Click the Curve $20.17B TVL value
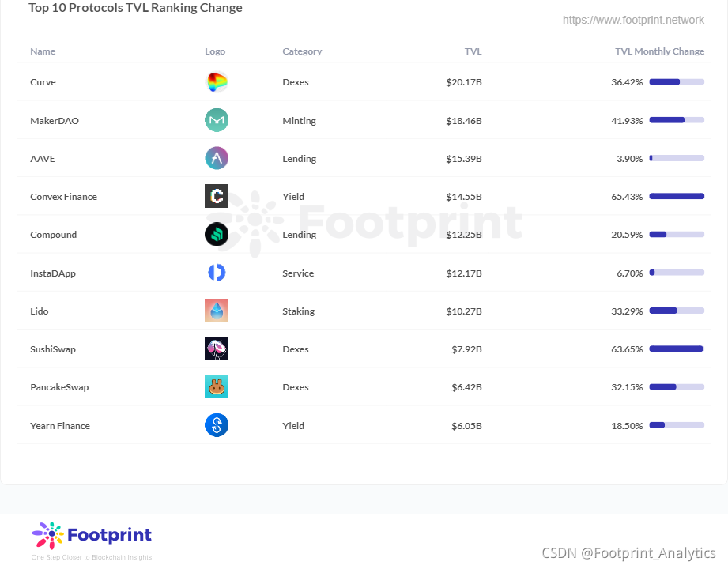 pyautogui.click(x=464, y=82)
